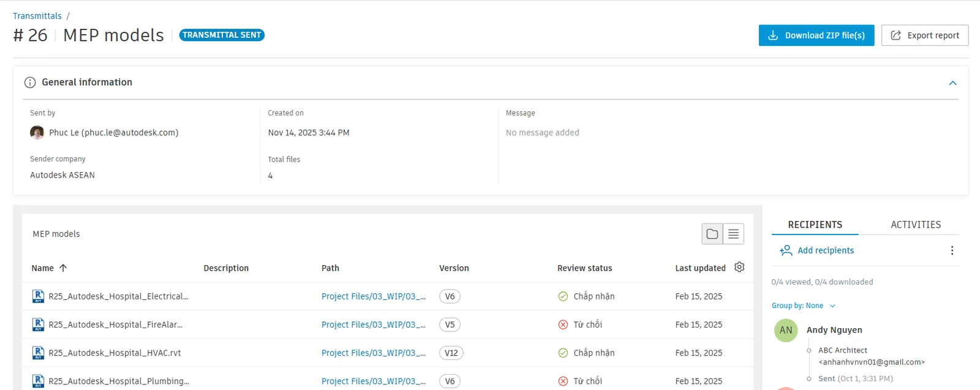Click Andy Nguyen's AN avatar
This screenshot has height=390, width=980.
point(786,330)
